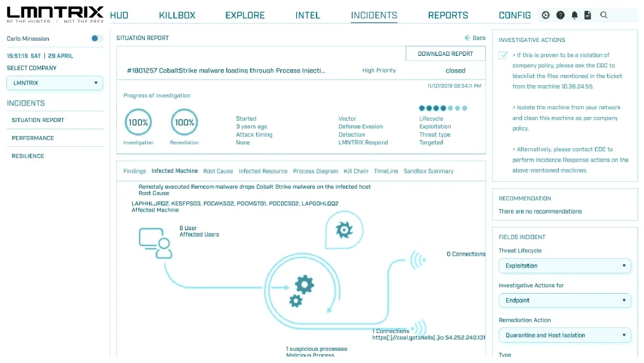This screenshot has height=363, width=644.
Task: Click the 1 suspicious processes text
Action: pyautogui.click(x=317, y=349)
